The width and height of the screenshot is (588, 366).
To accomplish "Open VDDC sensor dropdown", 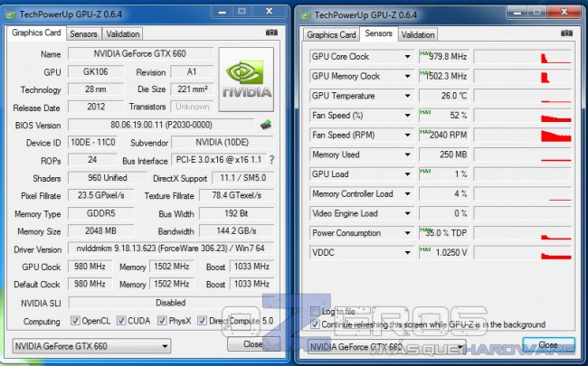I will click(407, 252).
